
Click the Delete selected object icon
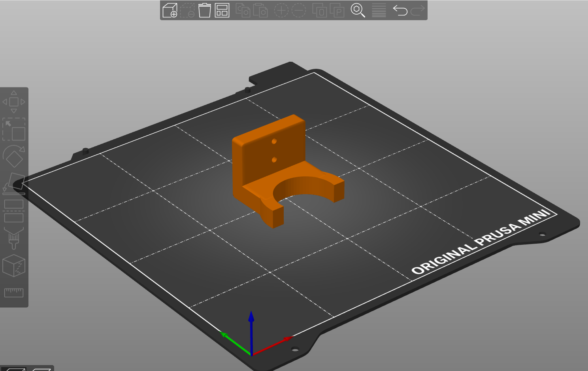(187, 10)
